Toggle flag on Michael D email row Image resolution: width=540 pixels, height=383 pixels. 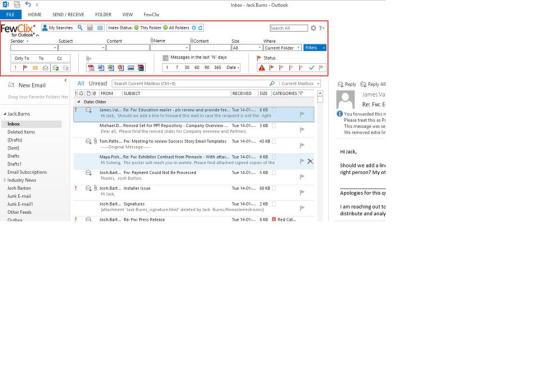coord(302,130)
